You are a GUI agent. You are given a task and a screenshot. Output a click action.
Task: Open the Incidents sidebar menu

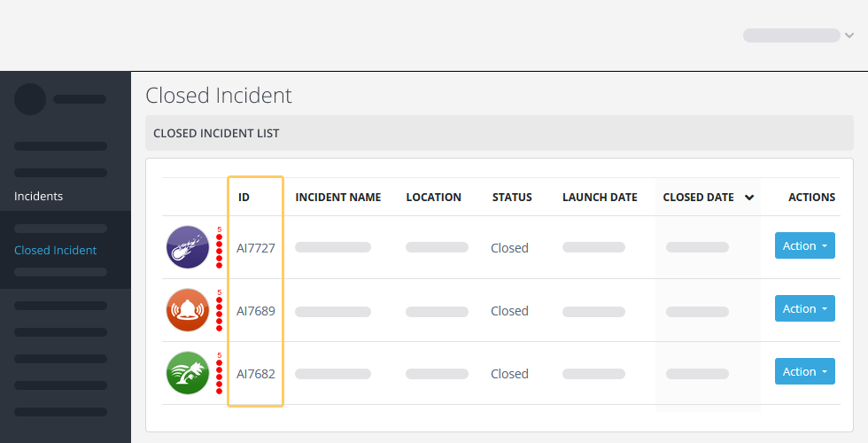(x=39, y=196)
